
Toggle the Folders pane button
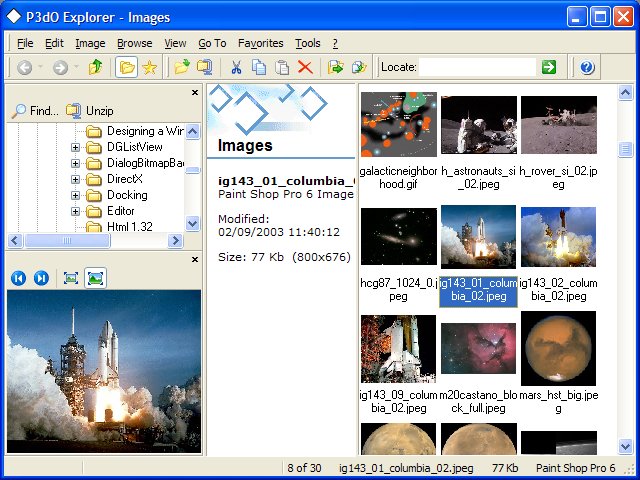127,67
